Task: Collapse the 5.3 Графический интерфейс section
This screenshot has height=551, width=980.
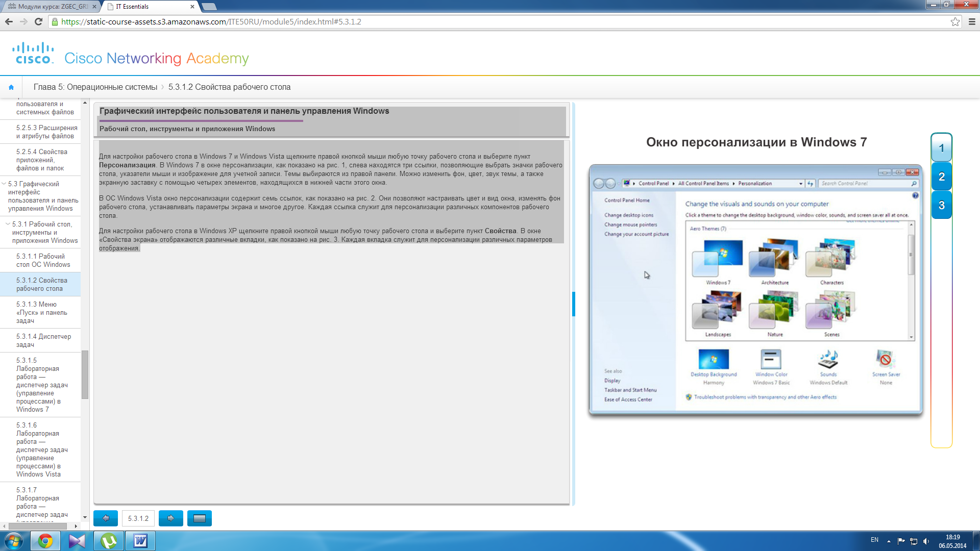Action: (x=4, y=184)
